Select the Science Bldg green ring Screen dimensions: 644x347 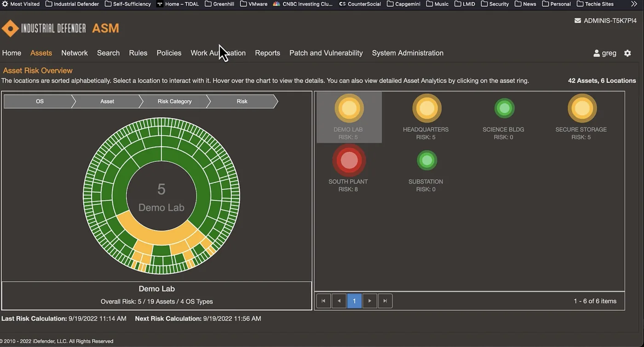(x=505, y=108)
